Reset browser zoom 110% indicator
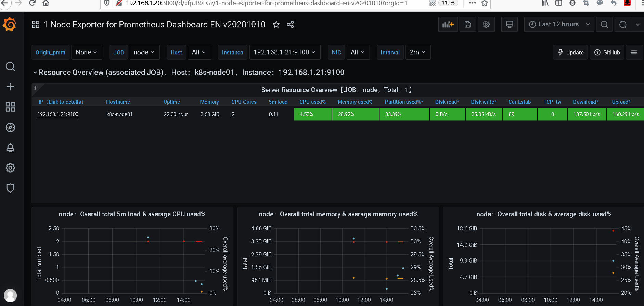644x306 pixels. coord(448,3)
